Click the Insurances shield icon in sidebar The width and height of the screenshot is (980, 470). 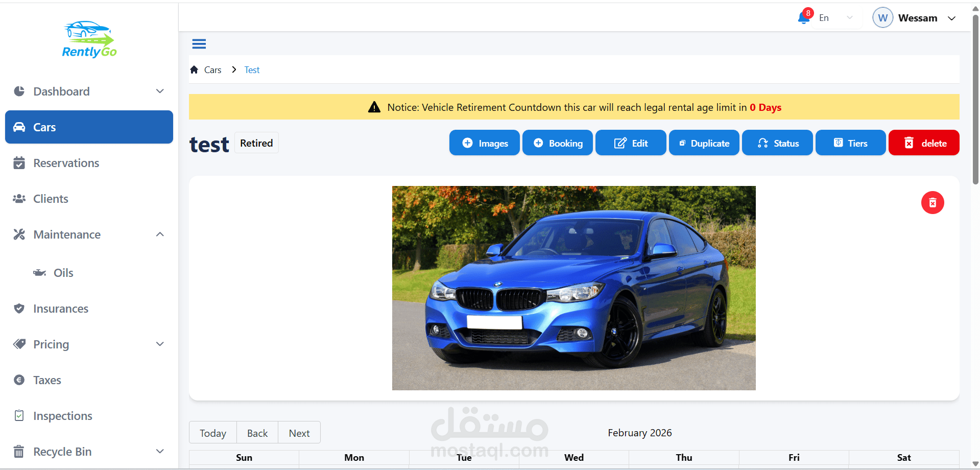pyautogui.click(x=19, y=309)
